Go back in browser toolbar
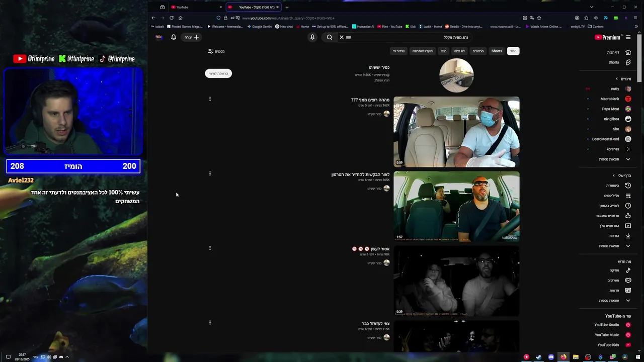 tap(153, 18)
